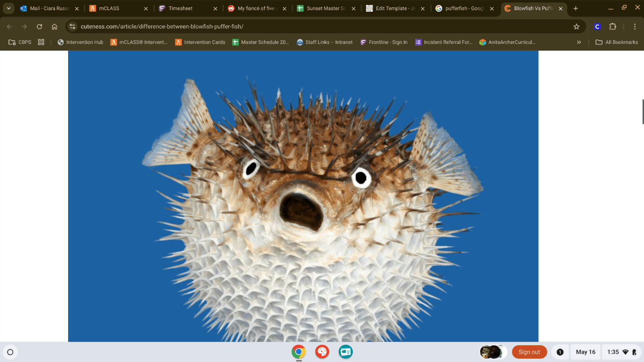Screen dimensions: 644x362
Task: Open the ChromeOS launcher circle
Action: pyautogui.click(x=10, y=352)
